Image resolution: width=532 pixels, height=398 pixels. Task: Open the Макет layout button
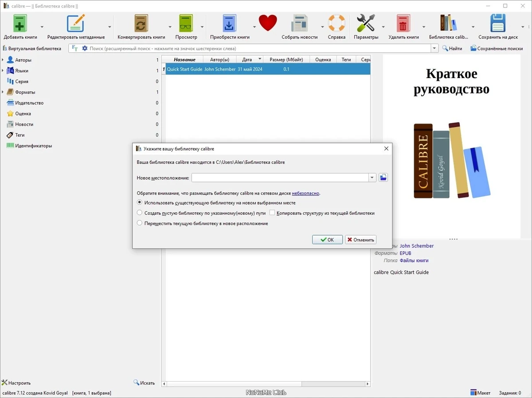pyautogui.click(x=481, y=393)
